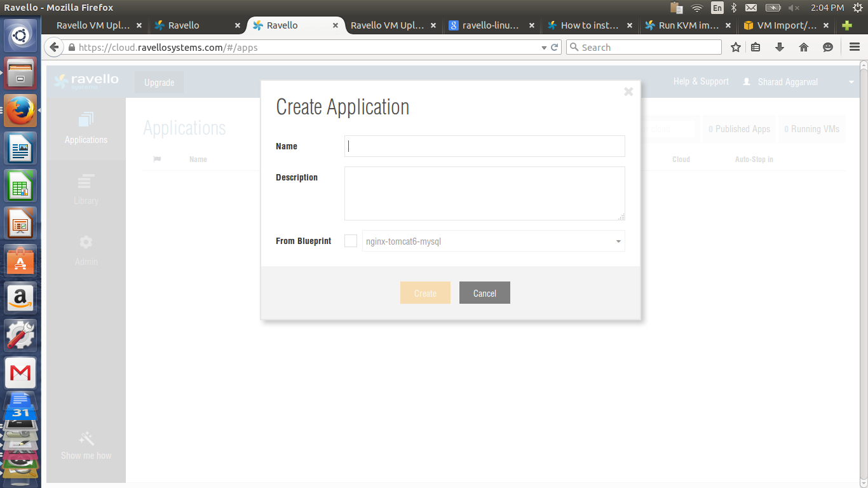Open the En keyboard layout indicator
This screenshot has height=488, width=868.
(717, 8)
